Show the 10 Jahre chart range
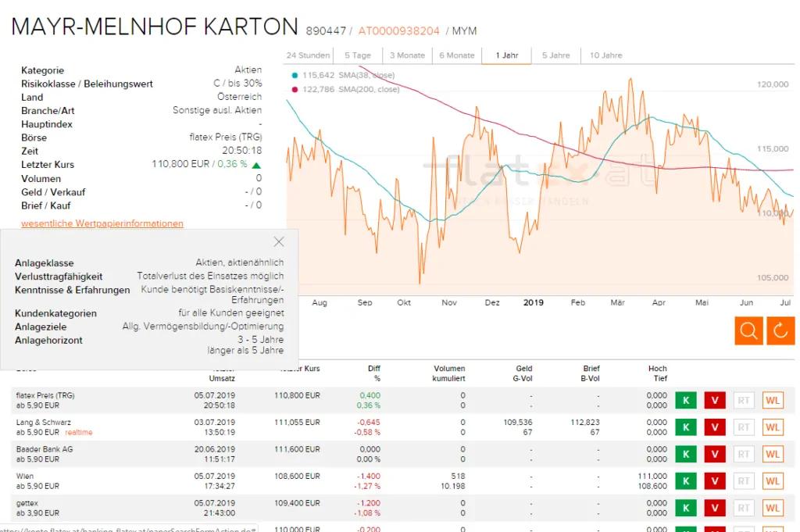 605,55
